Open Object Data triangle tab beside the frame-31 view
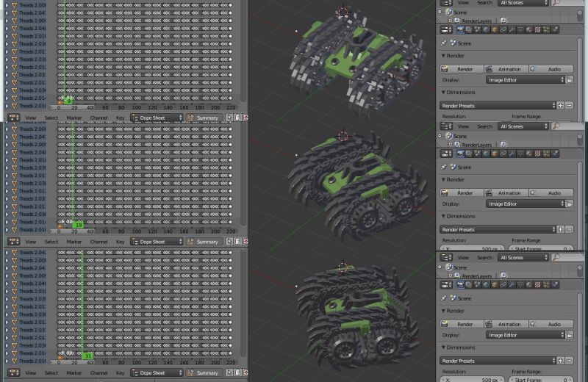588x382 pixels. 521,284
